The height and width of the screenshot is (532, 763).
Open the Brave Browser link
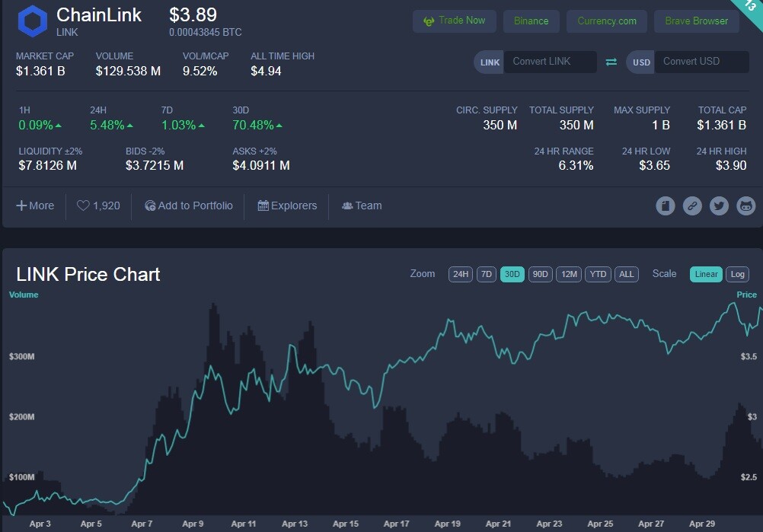pyautogui.click(x=696, y=21)
